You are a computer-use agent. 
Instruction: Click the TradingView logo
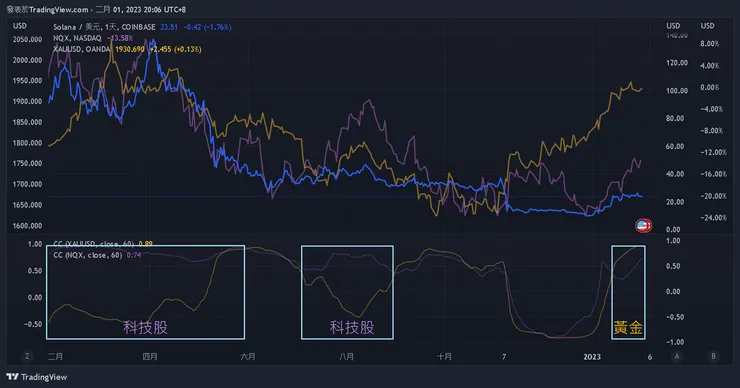coord(37,377)
